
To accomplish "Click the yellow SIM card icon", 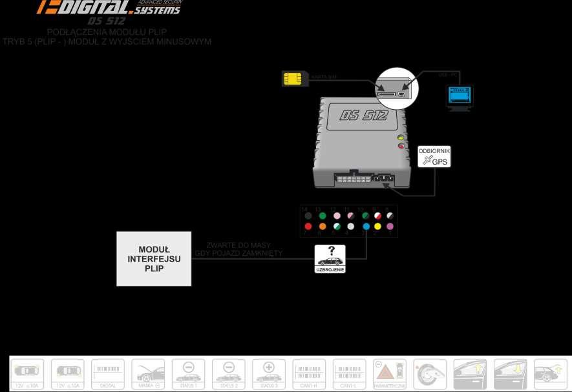I will (x=295, y=79).
